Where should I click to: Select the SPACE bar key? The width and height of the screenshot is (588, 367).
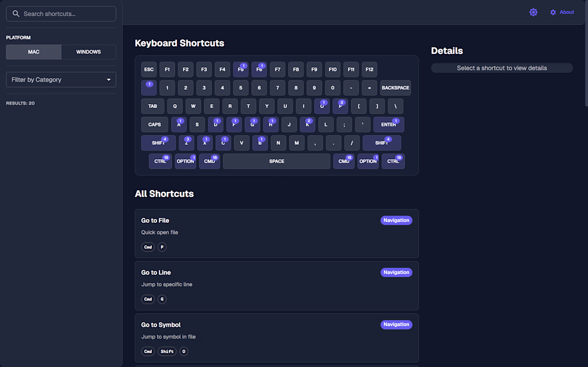[x=276, y=161]
